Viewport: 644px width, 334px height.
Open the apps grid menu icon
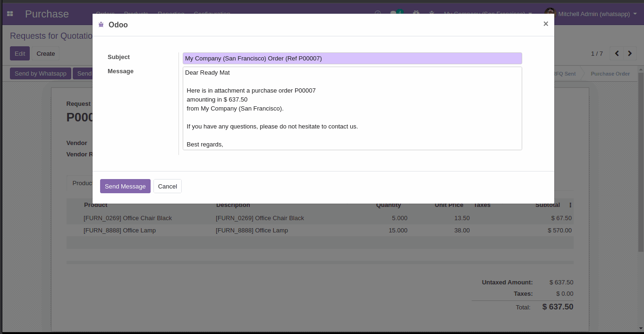[10, 14]
